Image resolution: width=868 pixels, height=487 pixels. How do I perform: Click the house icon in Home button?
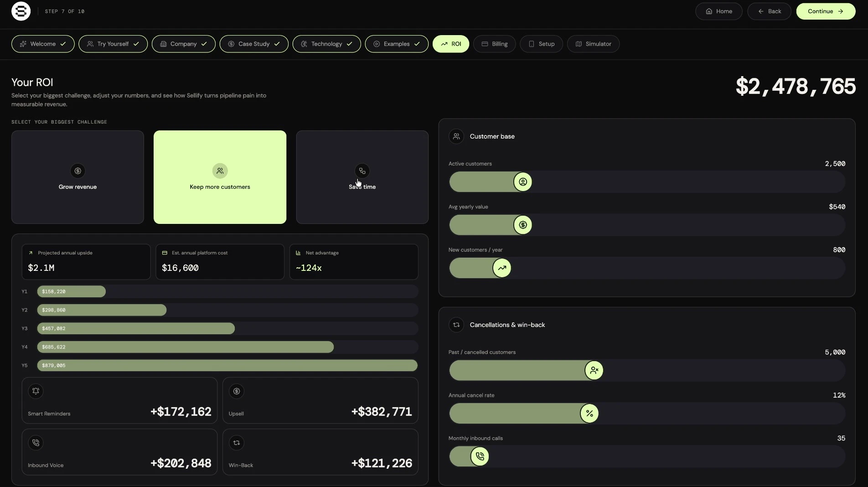[709, 11]
